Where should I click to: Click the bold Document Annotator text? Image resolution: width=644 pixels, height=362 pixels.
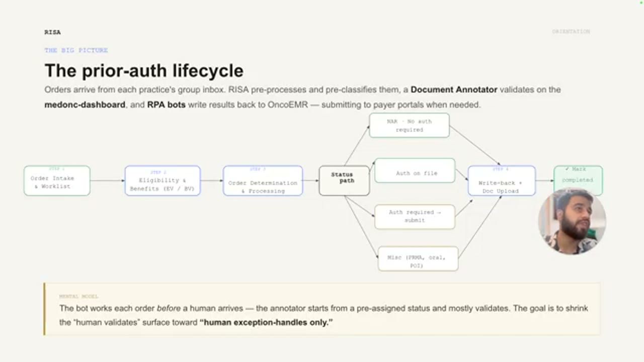pyautogui.click(x=454, y=89)
